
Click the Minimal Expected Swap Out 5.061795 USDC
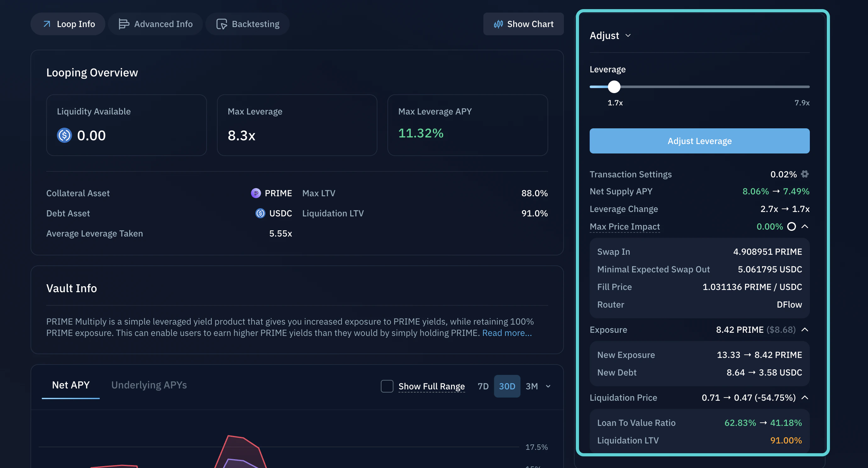[770, 269]
